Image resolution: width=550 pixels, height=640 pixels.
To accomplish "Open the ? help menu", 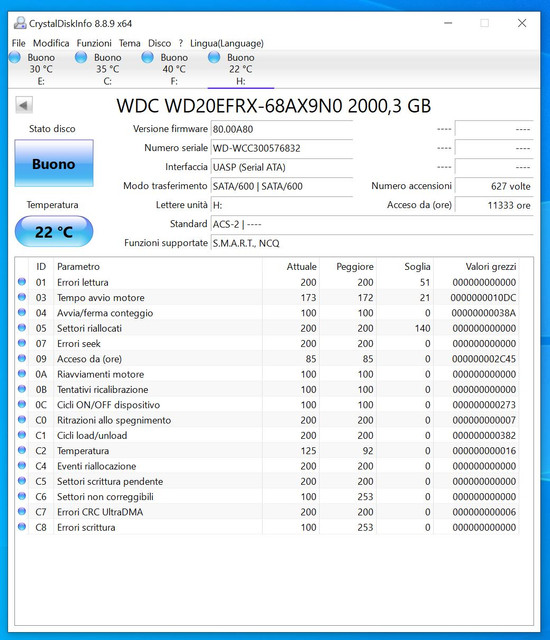I will click(180, 43).
